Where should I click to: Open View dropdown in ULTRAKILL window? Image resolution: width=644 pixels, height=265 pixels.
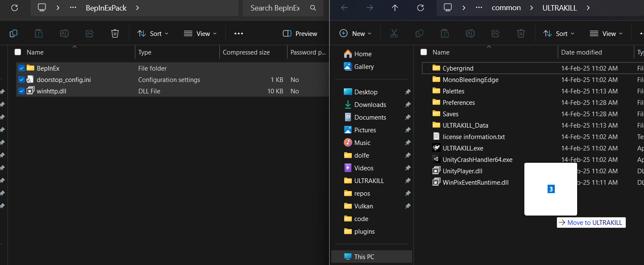click(606, 33)
